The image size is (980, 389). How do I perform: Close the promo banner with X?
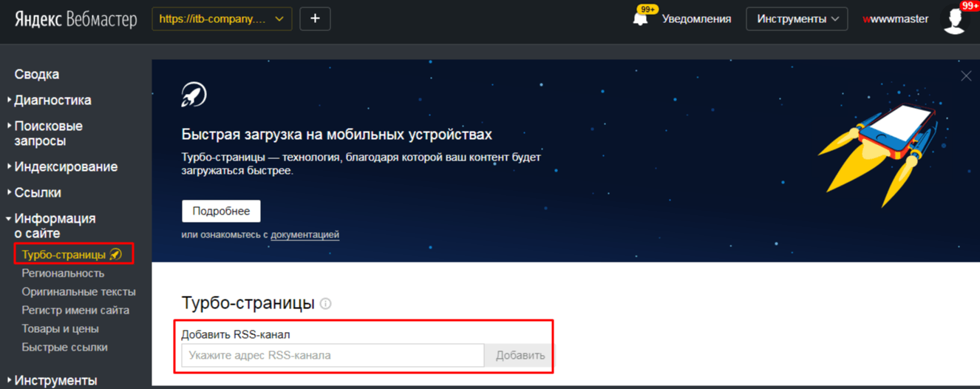pyautogui.click(x=966, y=75)
